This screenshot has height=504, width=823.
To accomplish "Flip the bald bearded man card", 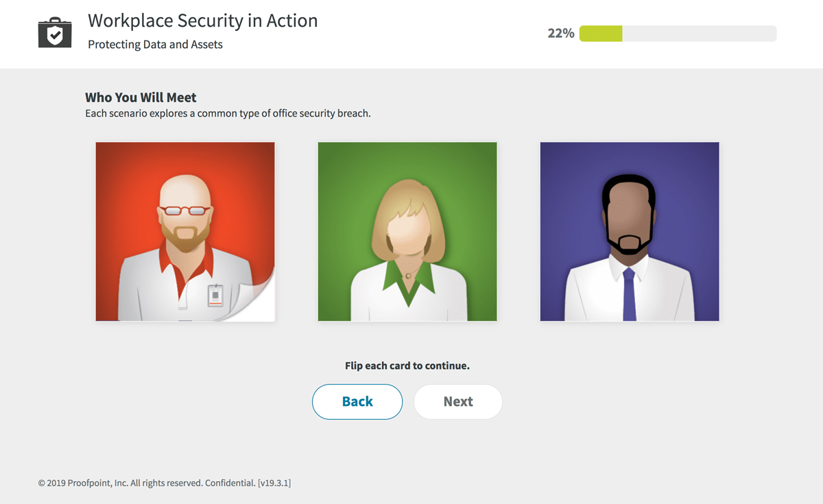I will [x=185, y=232].
